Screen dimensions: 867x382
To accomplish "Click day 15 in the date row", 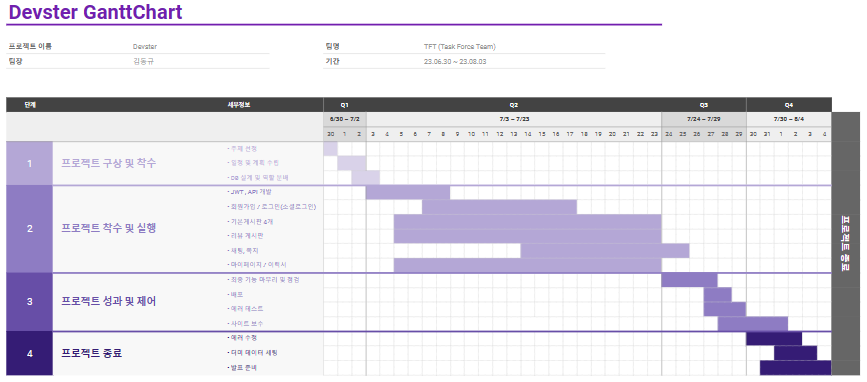I will point(542,134).
